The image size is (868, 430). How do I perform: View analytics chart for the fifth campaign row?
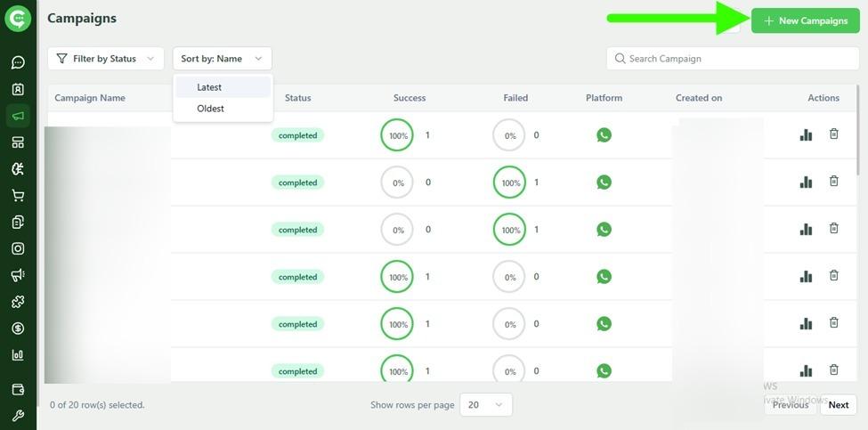click(806, 323)
